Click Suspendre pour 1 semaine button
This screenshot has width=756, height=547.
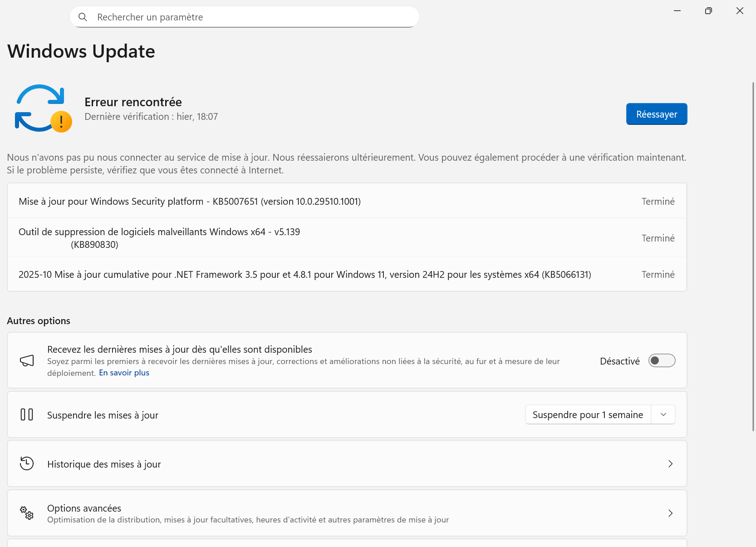coord(588,415)
